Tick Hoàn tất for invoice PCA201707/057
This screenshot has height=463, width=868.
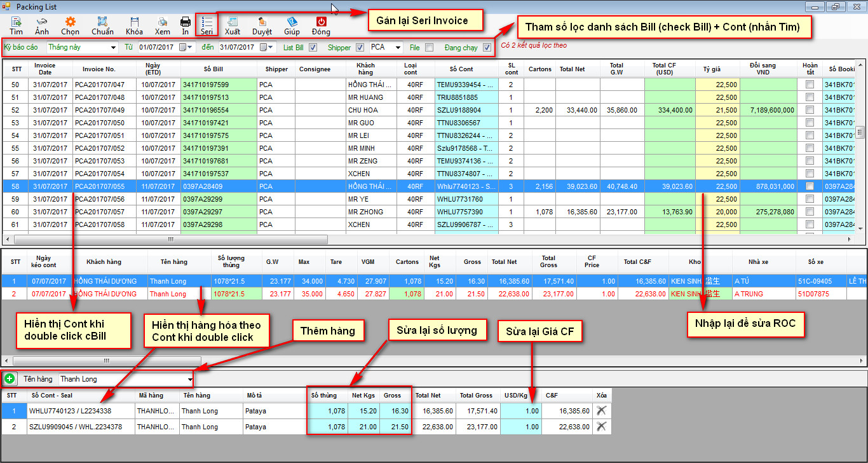(810, 212)
